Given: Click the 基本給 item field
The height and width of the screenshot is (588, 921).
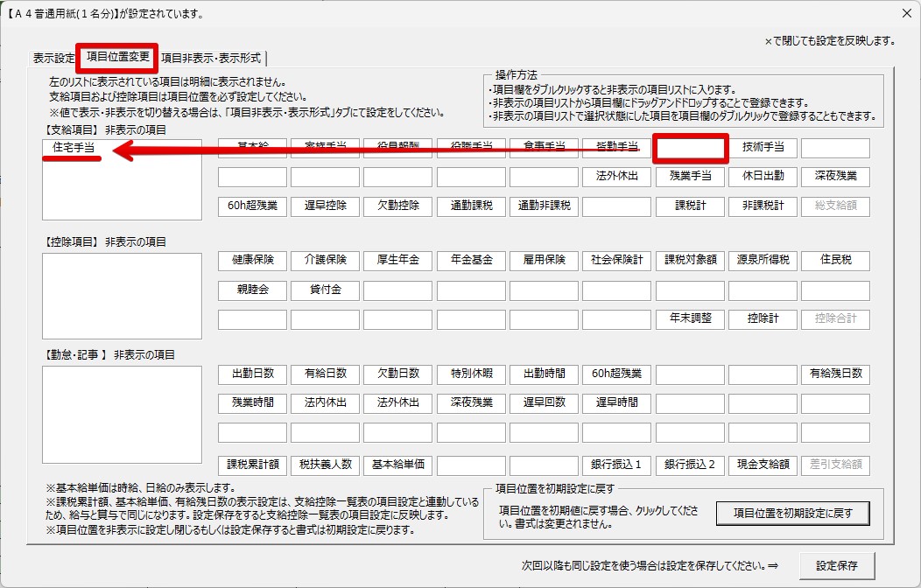Looking at the screenshot, I should tap(253, 148).
